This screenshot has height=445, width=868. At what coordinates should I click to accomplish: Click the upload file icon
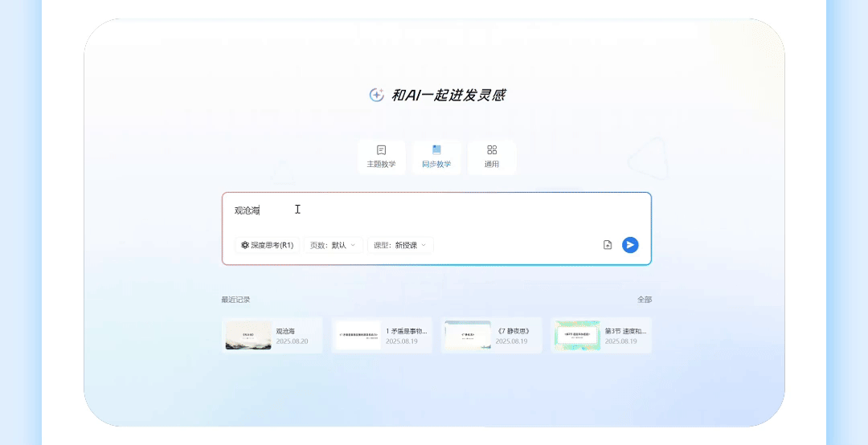point(608,245)
